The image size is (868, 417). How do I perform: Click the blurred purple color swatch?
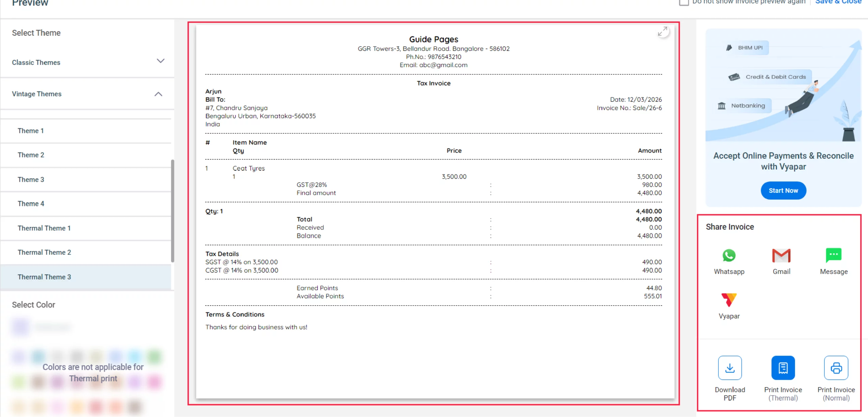pyautogui.click(x=20, y=326)
